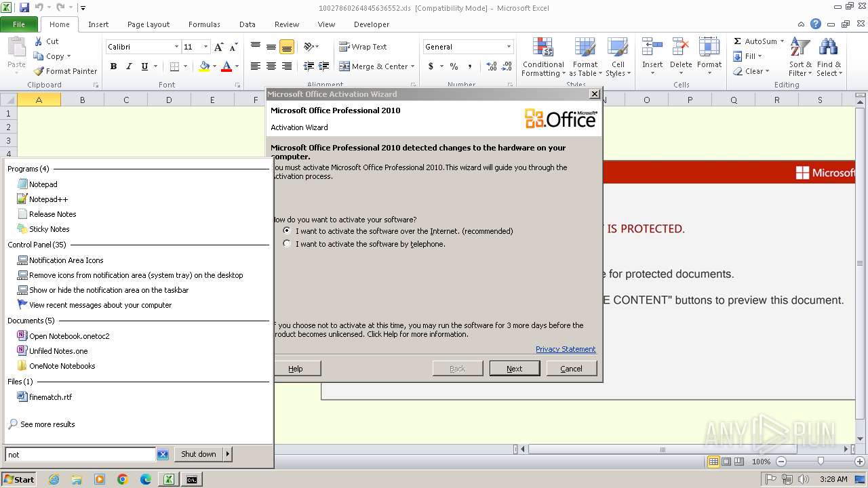Click Help in Activation Wizard
The height and width of the screenshot is (488, 868).
pyautogui.click(x=296, y=369)
